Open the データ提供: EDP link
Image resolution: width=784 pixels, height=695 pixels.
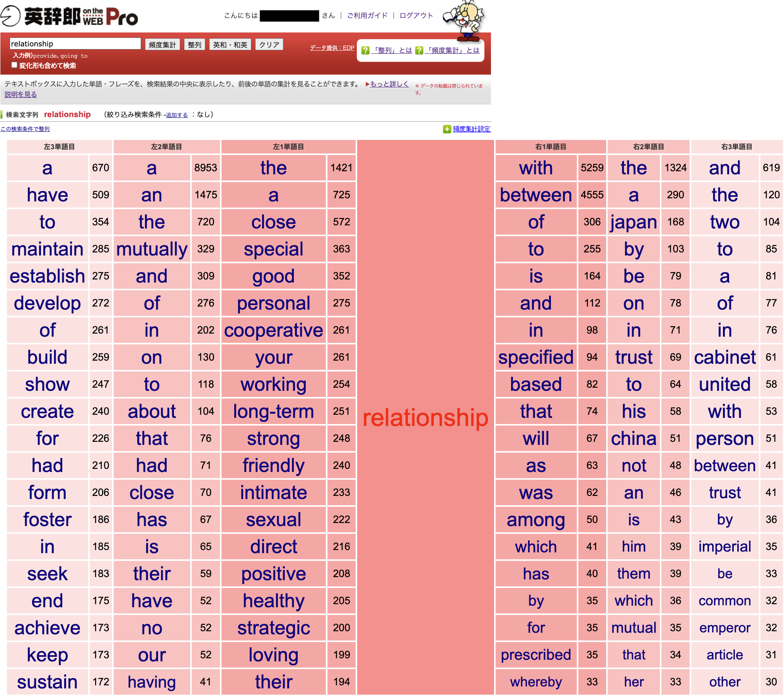click(332, 48)
